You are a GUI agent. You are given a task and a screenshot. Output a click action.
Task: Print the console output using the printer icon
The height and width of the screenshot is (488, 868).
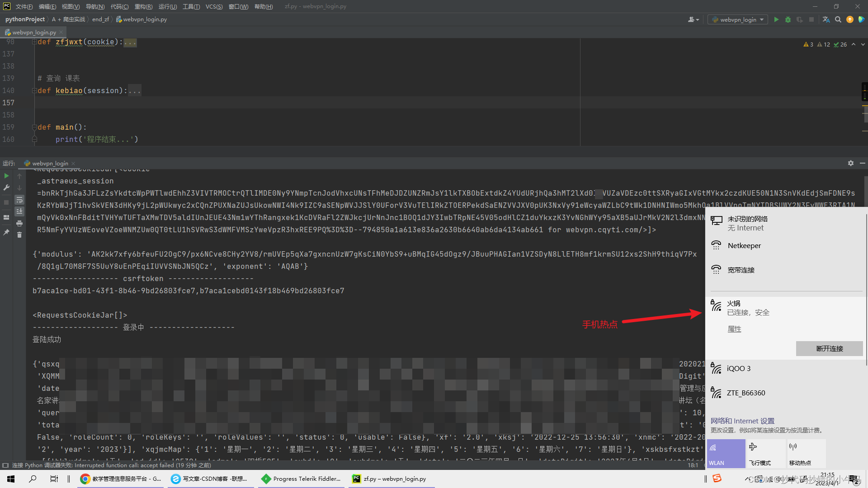19,223
